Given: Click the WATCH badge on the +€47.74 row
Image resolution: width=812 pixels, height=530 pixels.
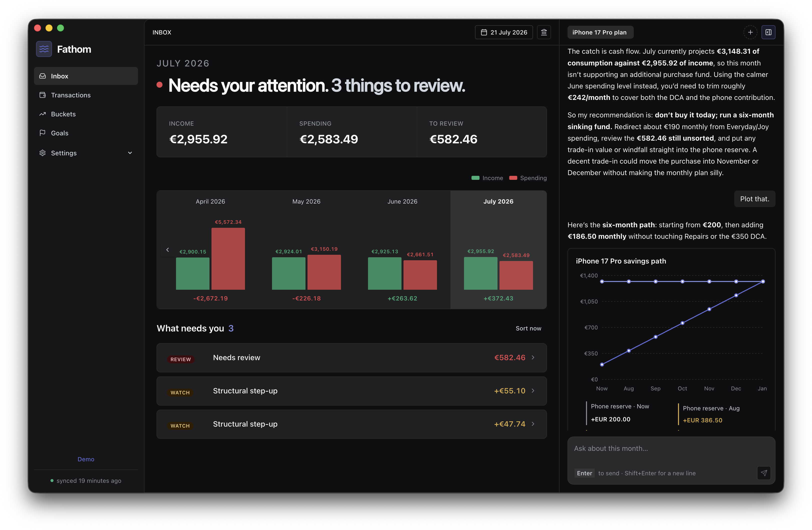Looking at the screenshot, I should 180,426.
